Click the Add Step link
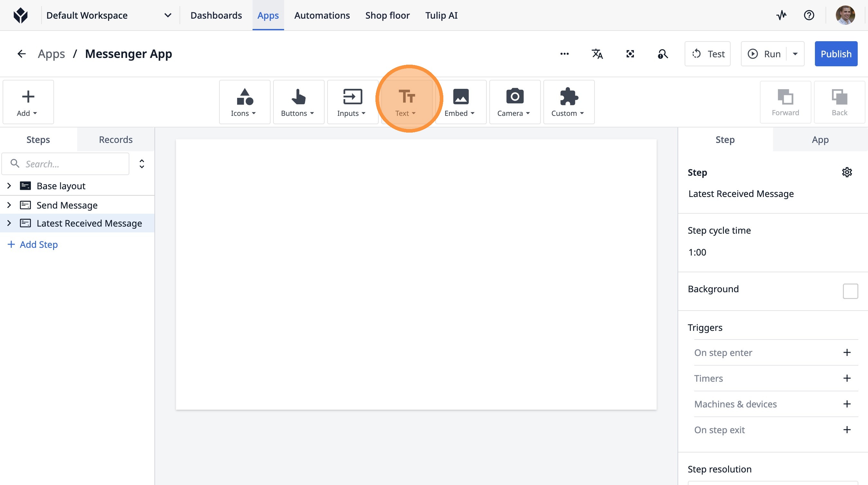 33,244
